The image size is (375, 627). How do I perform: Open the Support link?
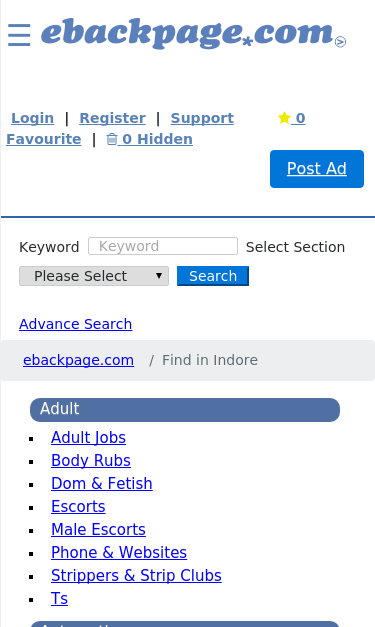(202, 118)
